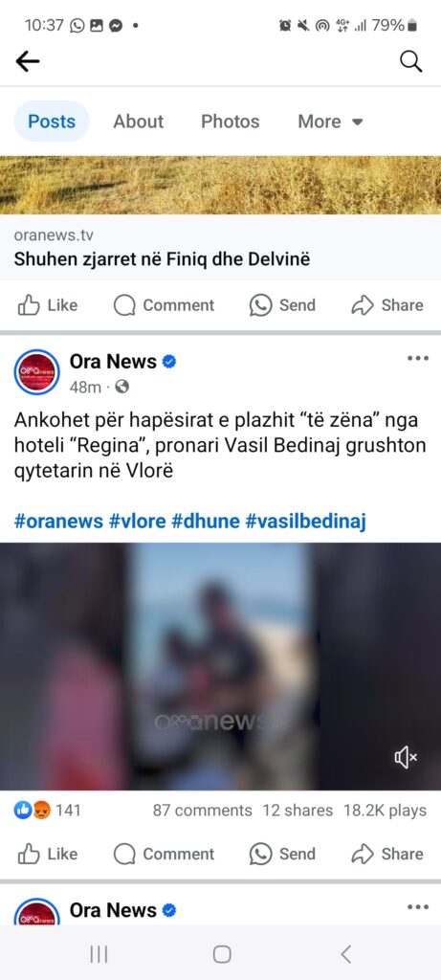Share the Vasil Bedinaj video post

point(387,854)
